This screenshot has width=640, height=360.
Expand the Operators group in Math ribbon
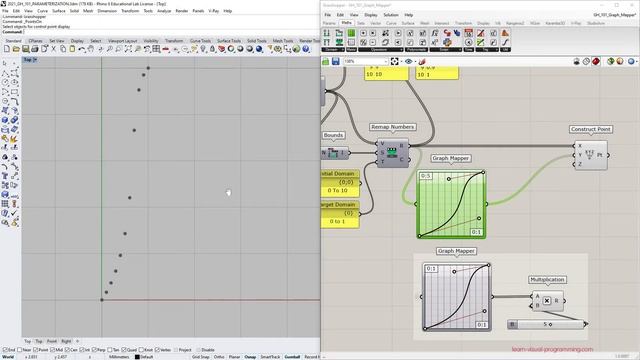(x=401, y=49)
